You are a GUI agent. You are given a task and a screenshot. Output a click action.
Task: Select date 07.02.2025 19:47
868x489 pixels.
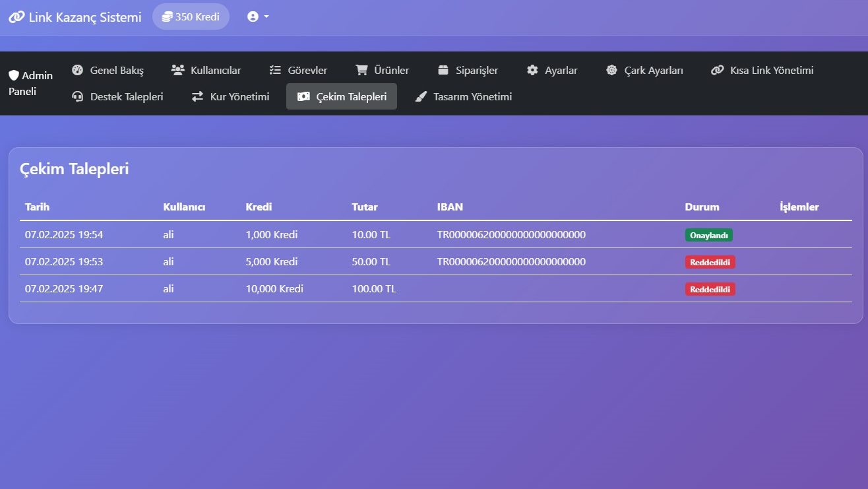pos(64,288)
